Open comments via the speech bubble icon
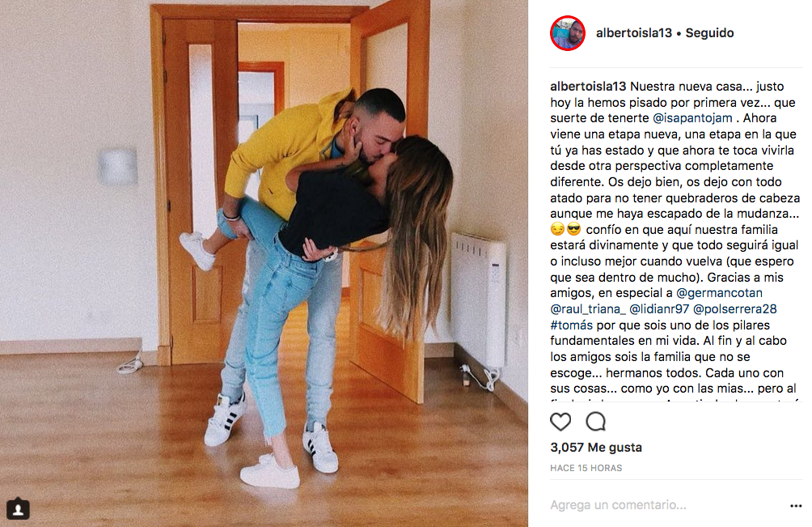Screen dimensions: 812x527 pyautogui.click(x=595, y=422)
